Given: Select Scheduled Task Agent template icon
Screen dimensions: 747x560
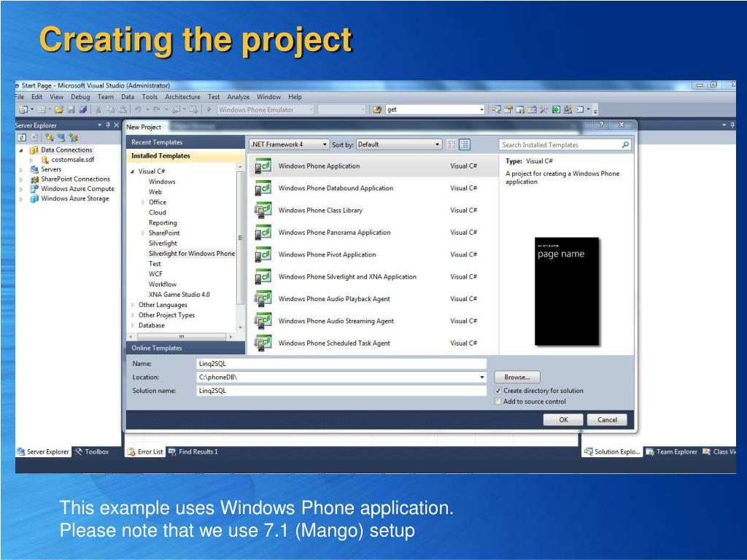Looking at the screenshot, I should click(x=263, y=343).
